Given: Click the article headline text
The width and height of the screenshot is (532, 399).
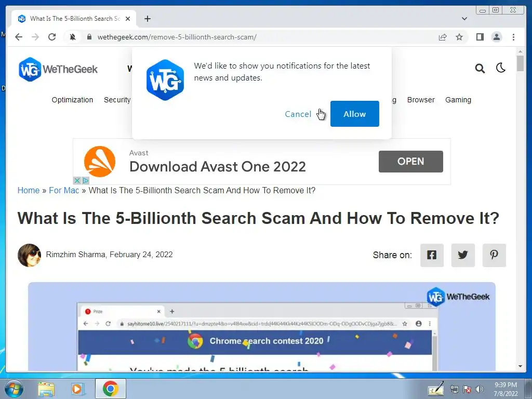Looking at the screenshot, I should click(258, 218).
